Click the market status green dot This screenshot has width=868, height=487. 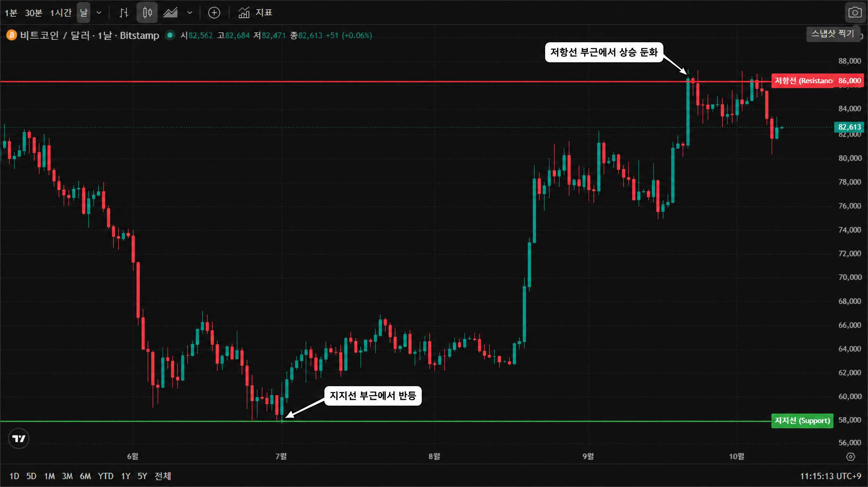[170, 35]
